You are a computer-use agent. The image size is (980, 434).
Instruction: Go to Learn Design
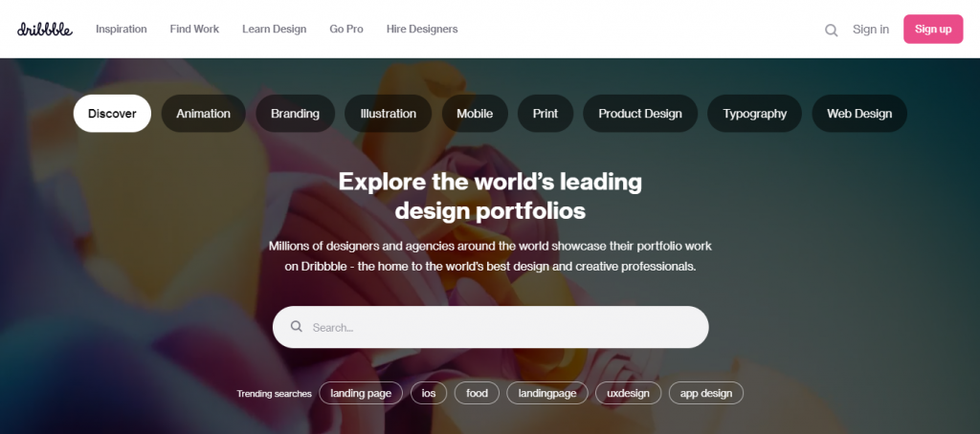coord(275,30)
